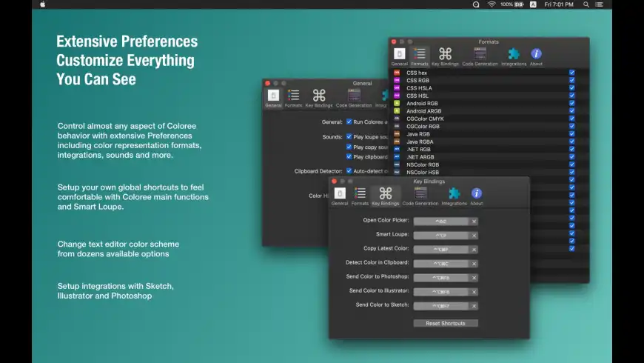The image size is (644, 363).
Task: Disable Play loupe sound checkbox
Action: pyautogui.click(x=349, y=136)
